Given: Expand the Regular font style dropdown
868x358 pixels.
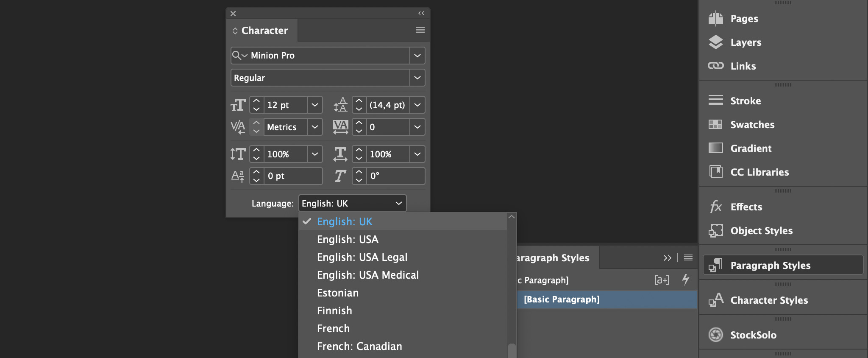Looking at the screenshot, I should click(x=417, y=78).
